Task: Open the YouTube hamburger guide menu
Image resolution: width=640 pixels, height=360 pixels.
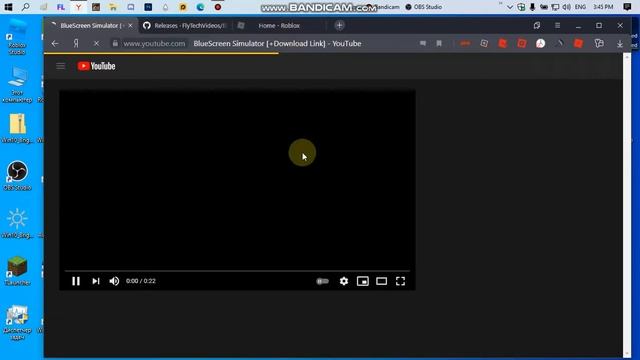Action: (x=60, y=66)
